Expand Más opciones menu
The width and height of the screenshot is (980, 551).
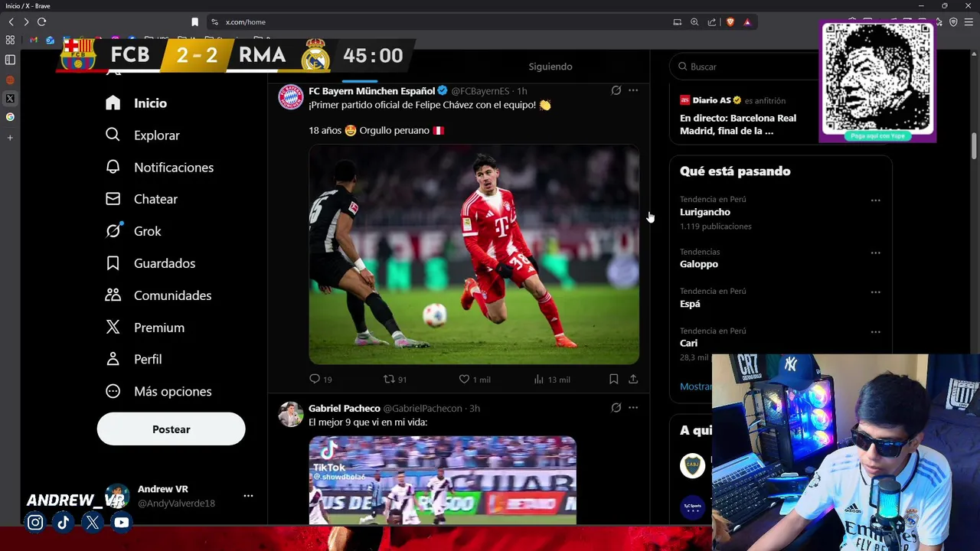pos(158,391)
